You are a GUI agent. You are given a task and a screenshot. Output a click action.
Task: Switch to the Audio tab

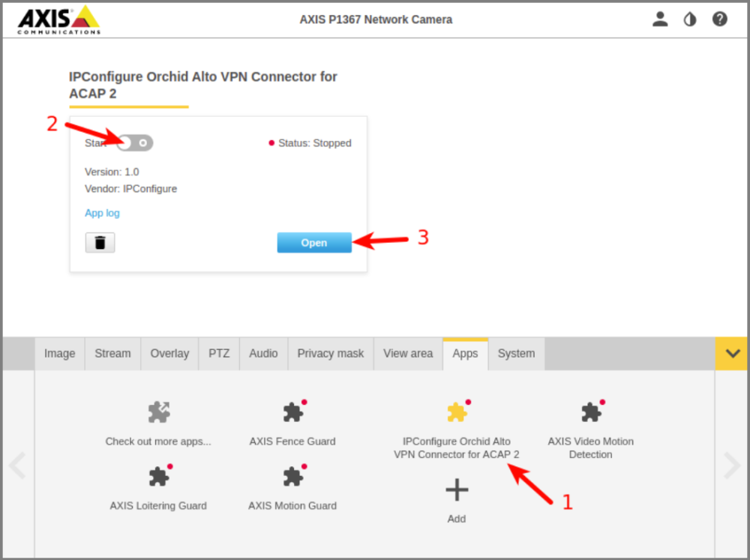pos(263,353)
